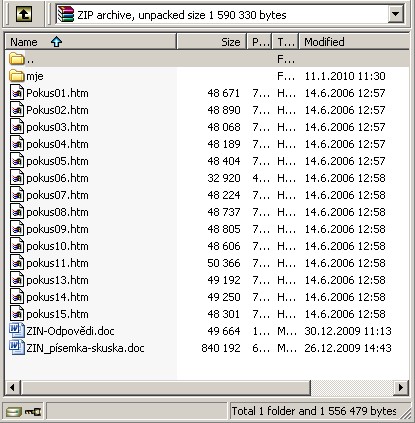Click the WinRAR archive icon in address bar

click(65, 15)
